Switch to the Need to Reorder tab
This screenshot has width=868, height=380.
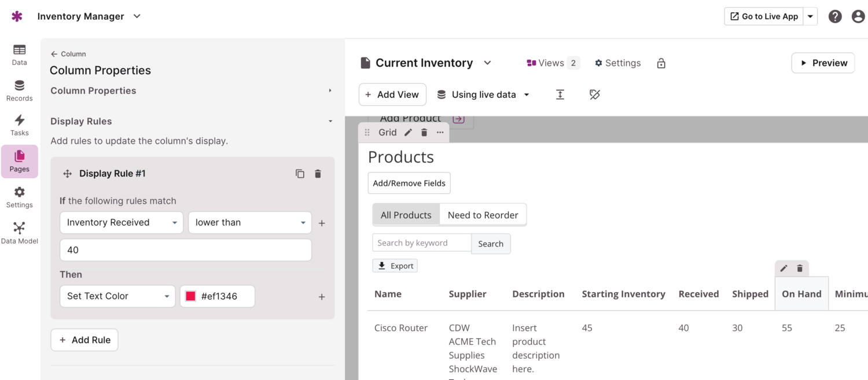(483, 215)
